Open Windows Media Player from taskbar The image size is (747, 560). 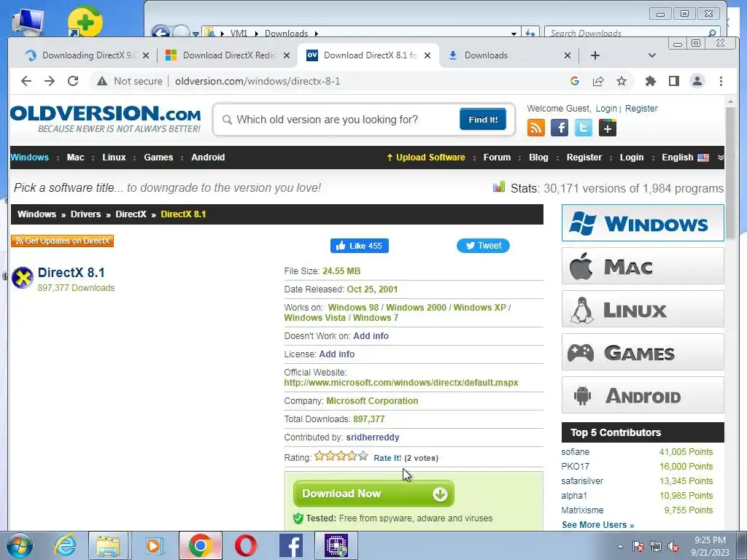154,545
